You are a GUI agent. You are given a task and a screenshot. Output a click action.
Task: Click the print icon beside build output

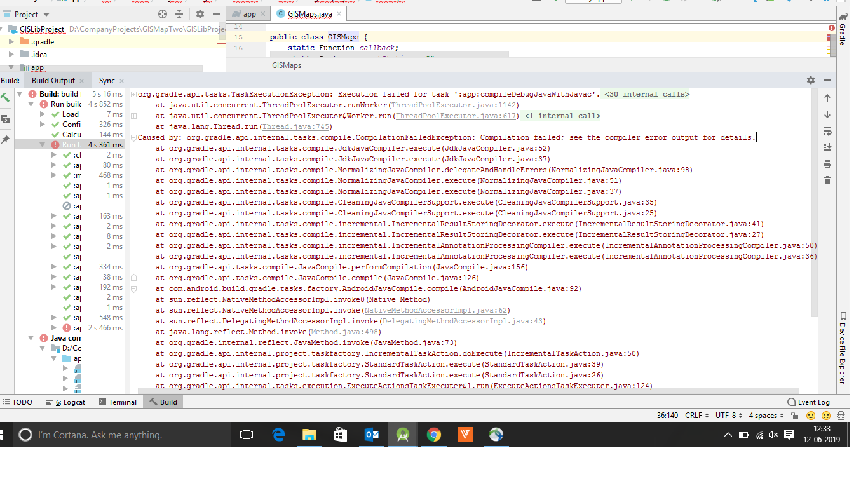[827, 164]
